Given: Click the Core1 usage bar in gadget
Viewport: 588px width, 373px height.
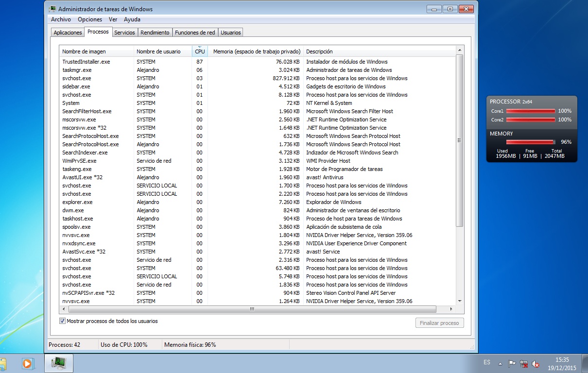Looking at the screenshot, I should pos(530,111).
